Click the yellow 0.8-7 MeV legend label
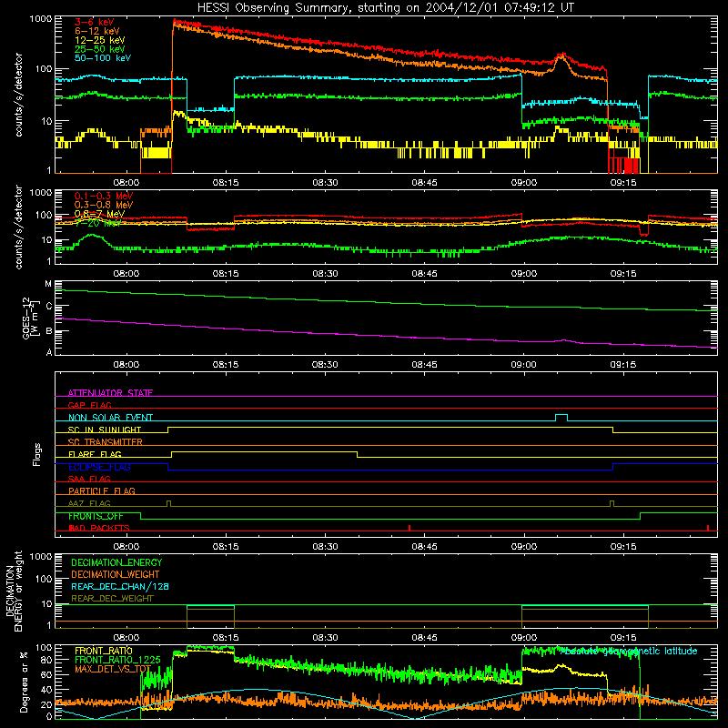Viewport: 728px width, 728px height. 100,214
